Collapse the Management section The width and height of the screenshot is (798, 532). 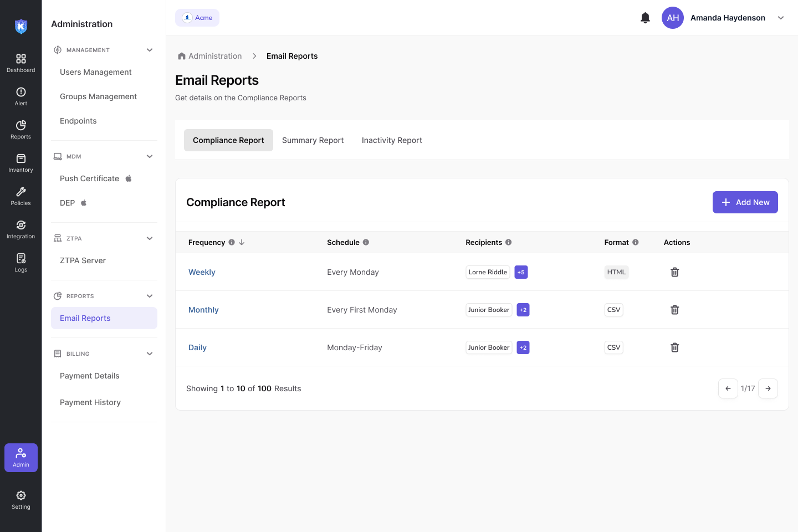pyautogui.click(x=150, y=50)
